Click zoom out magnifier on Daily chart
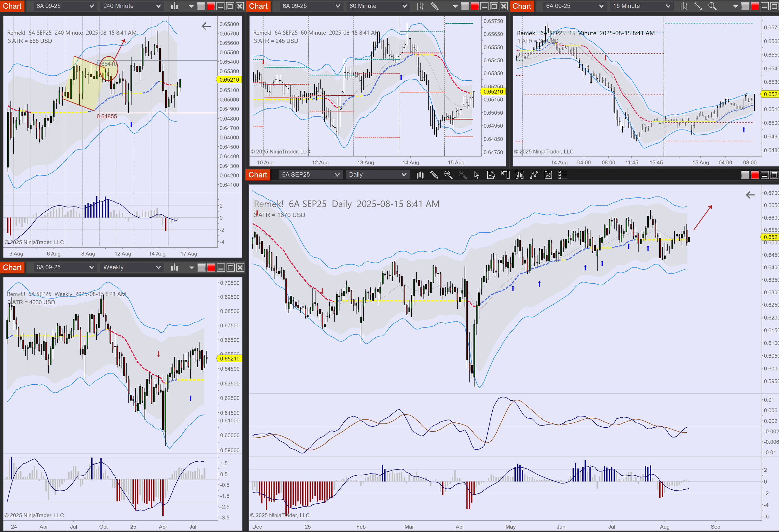This screenshot has width=779, height=532. pos(463,174)
